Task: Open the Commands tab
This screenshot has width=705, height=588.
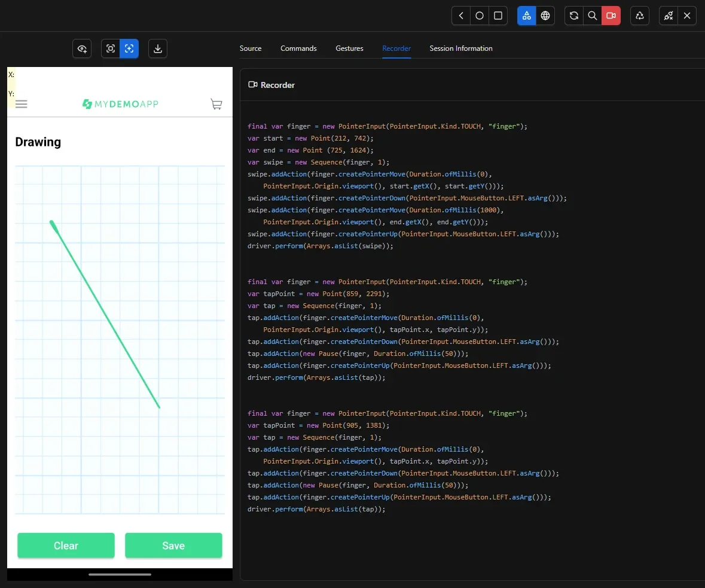Action: click(298, 48)
